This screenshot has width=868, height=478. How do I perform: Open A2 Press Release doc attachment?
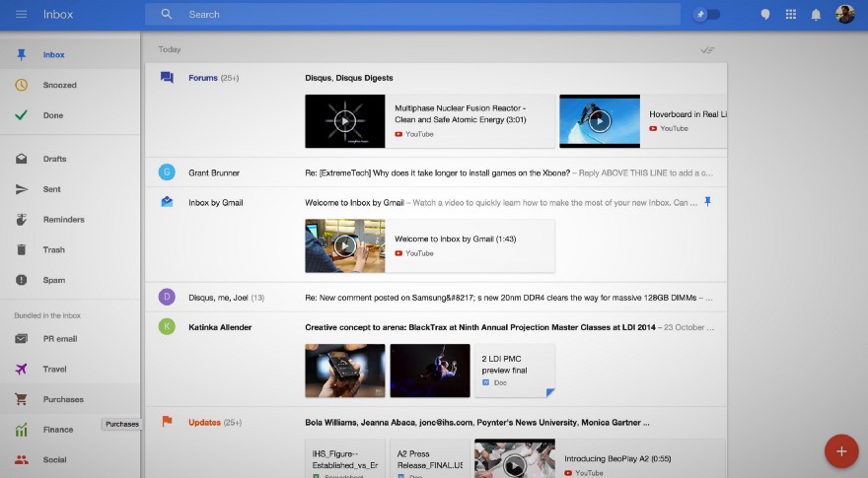(x=430, y=458)
